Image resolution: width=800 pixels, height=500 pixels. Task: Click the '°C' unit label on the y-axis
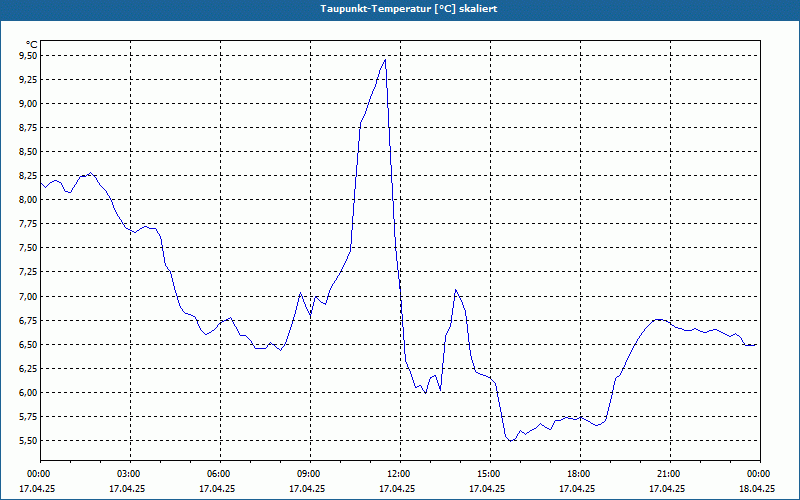pyautogui.click(x=31, y=45)
